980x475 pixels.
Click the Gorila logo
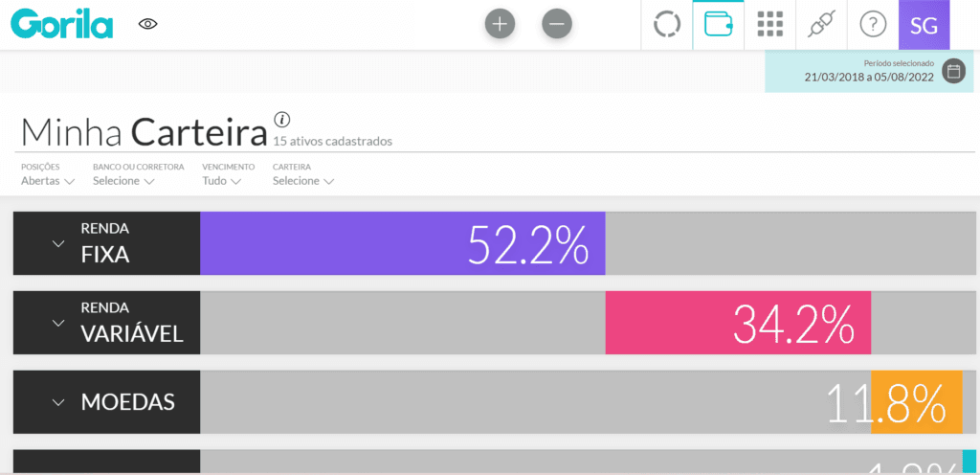[x=62, y=24]
